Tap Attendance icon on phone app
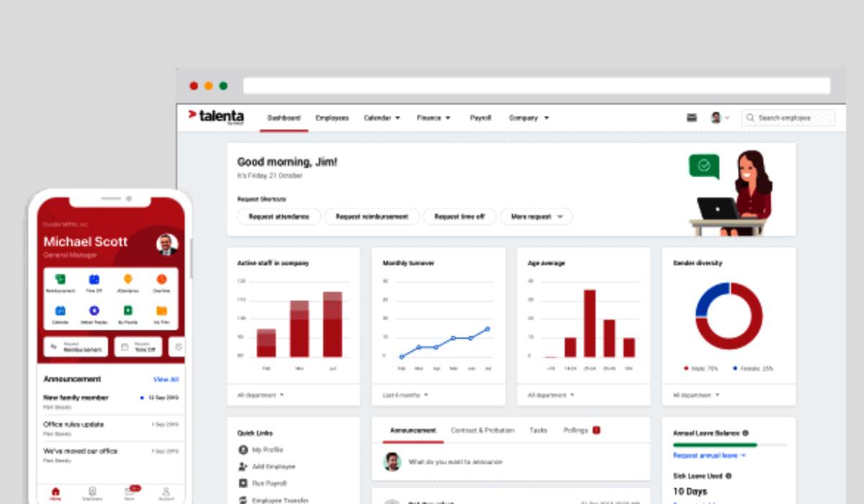This screenshot has width=864, height=504. click(x=127, y=279)
